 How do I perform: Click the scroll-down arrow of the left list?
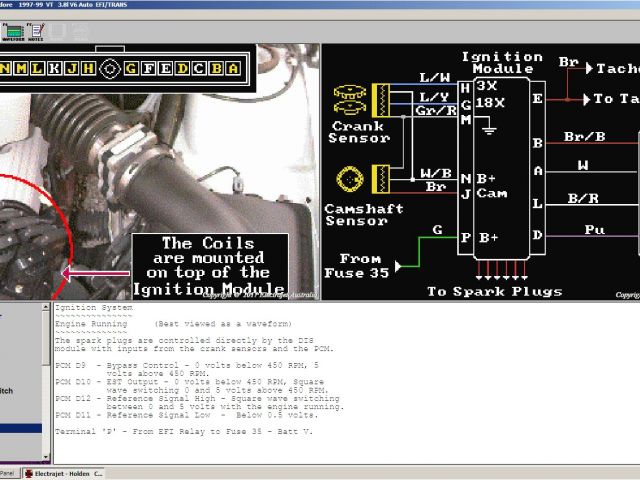(47, 457)
